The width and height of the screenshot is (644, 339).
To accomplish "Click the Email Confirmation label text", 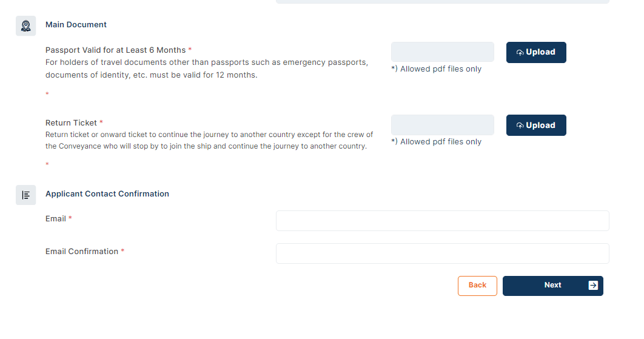I will point(82,252).
